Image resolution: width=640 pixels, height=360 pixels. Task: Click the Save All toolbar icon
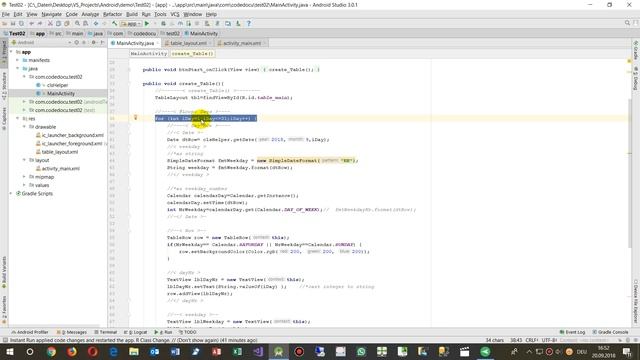tap(13, 23)
